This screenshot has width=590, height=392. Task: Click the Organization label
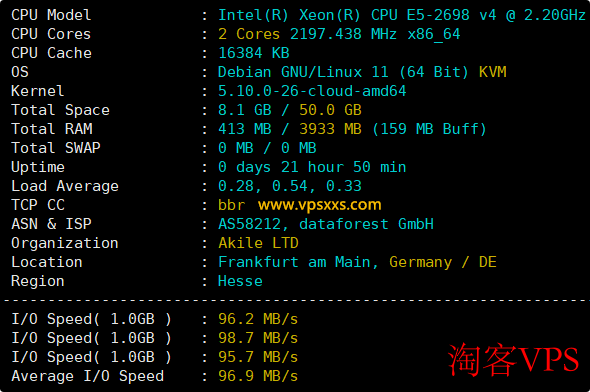tap(65, 243)
